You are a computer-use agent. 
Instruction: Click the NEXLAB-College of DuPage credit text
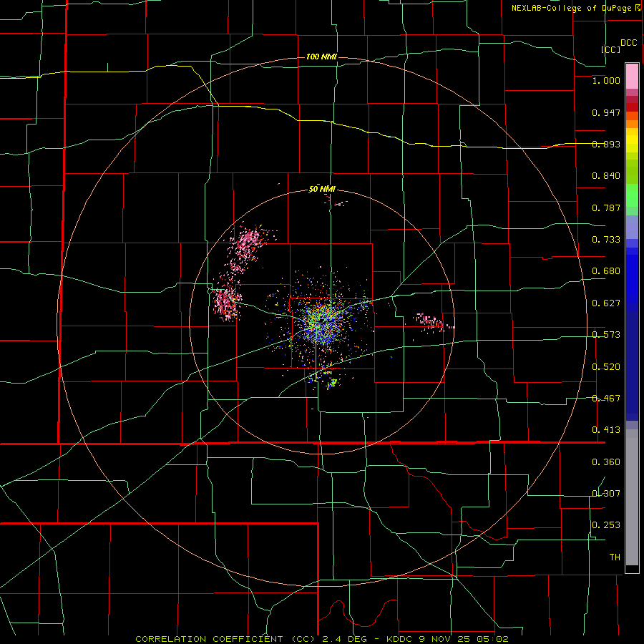click(x=572, y=8)
